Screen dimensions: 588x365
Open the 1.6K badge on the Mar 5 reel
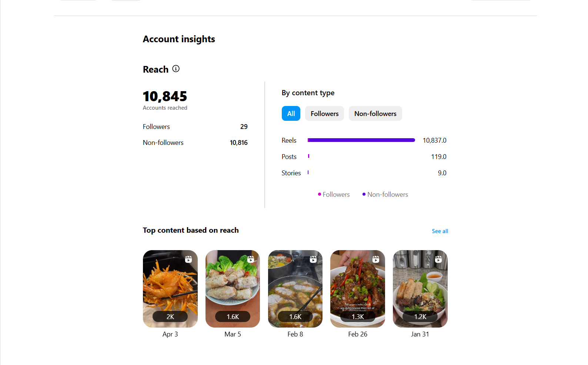click(x=233, y=317)
